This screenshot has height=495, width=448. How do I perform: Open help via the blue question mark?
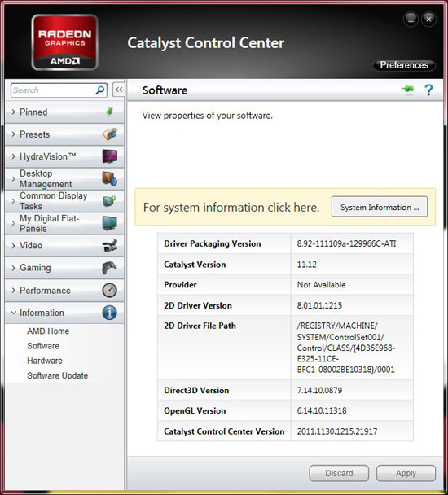coord(428,90)
